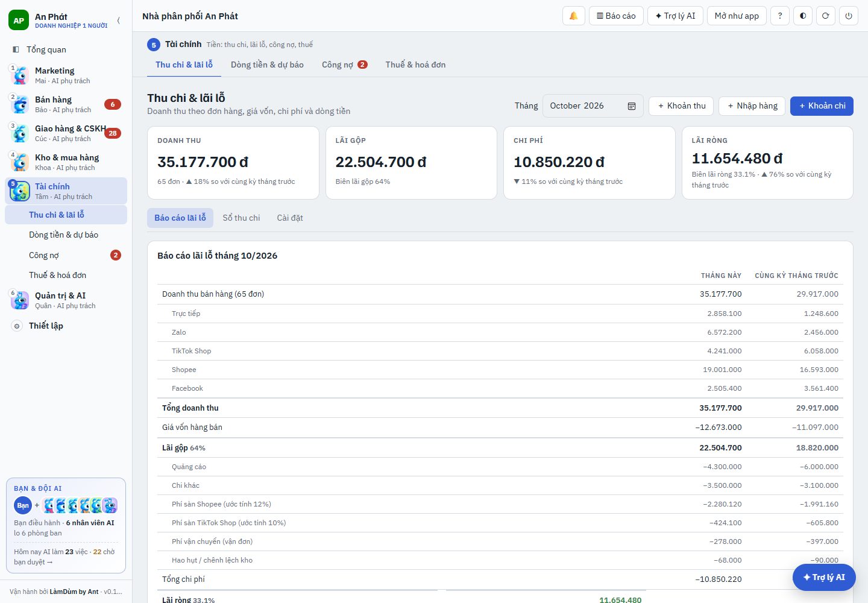Switch to Dòng tiền & dự báo tab
The height and width of the screenshot is (603, 868).
click(267, 65)
